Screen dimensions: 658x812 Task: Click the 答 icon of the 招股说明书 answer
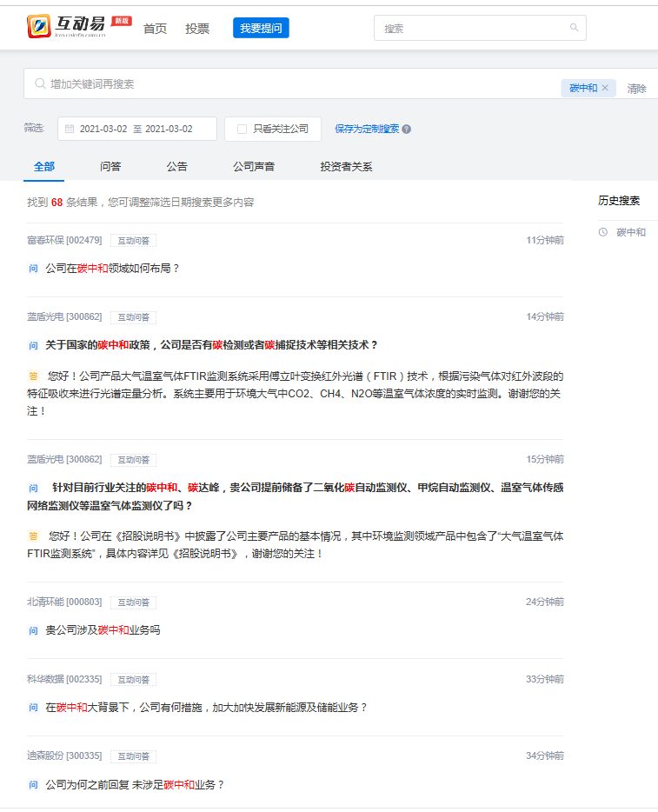pos(33,536)
